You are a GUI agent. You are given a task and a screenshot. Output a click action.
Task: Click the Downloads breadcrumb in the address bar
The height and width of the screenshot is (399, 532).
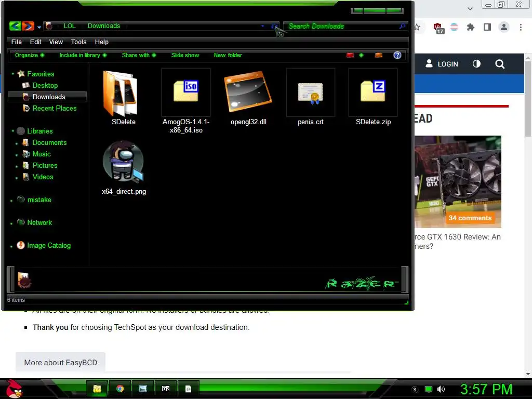pyautogui.click(x=104, y=26)
